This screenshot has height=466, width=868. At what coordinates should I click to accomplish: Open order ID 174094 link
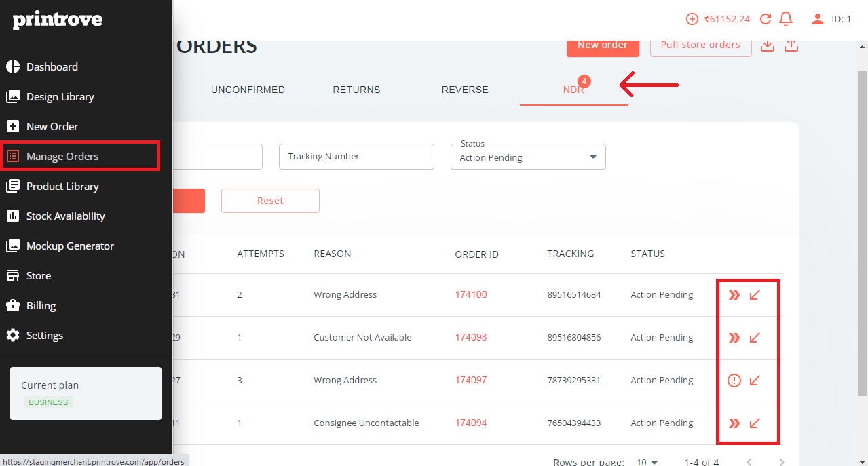point(471,423)
